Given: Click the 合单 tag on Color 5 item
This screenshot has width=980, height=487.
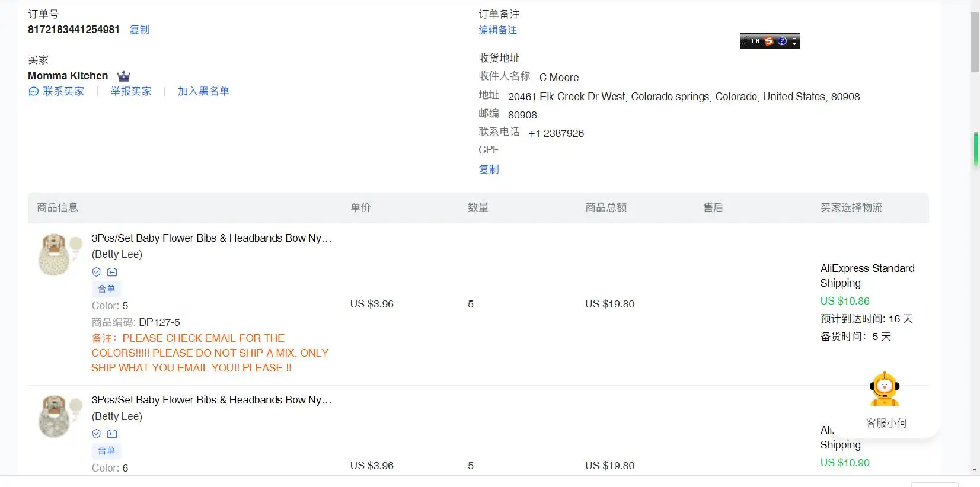Looking at the screenshot, I should [x=107, y=289].
